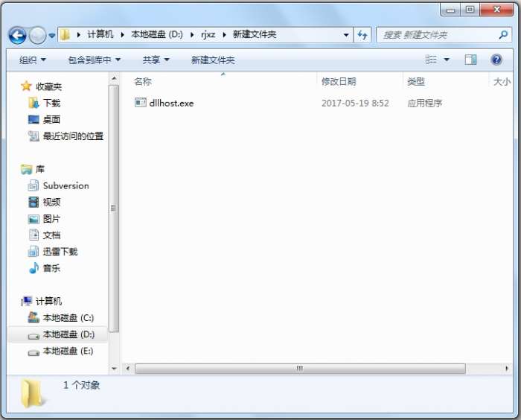Sort by the 类型 column header
The height and width of the screenshot is (420, 521).
[x=415, y=81]
